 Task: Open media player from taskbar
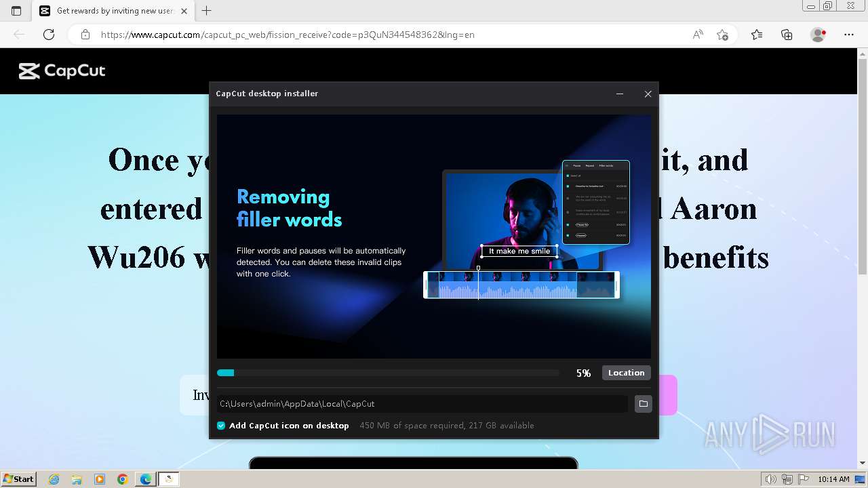tap(100, 479)
